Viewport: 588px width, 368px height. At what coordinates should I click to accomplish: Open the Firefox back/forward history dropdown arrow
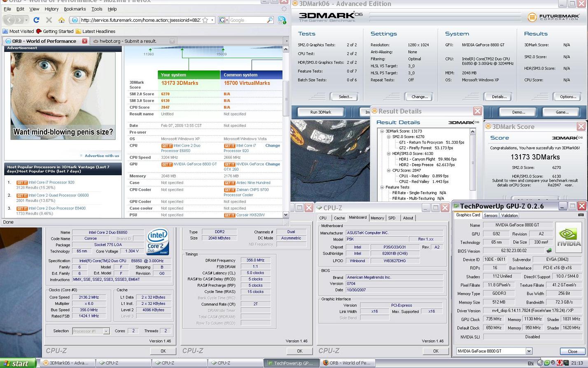[x=26, y=20]
